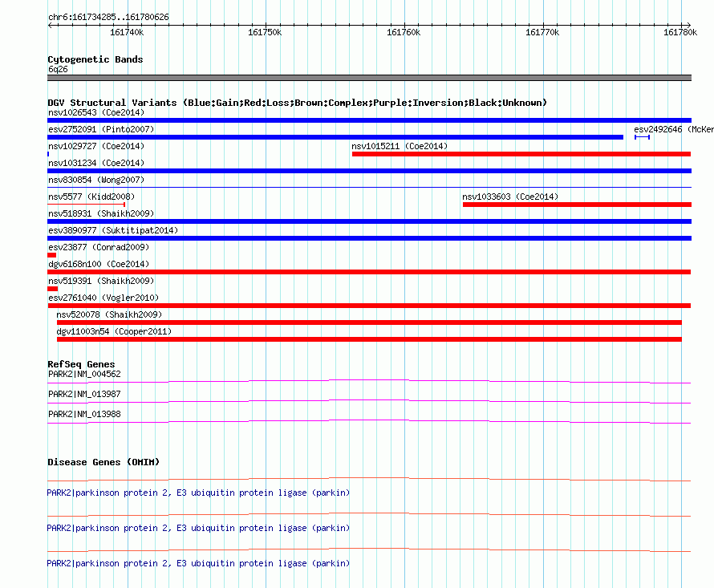Click the small blue esv2492646 variant glyph

pyautogui.click(x=642, y=137)
